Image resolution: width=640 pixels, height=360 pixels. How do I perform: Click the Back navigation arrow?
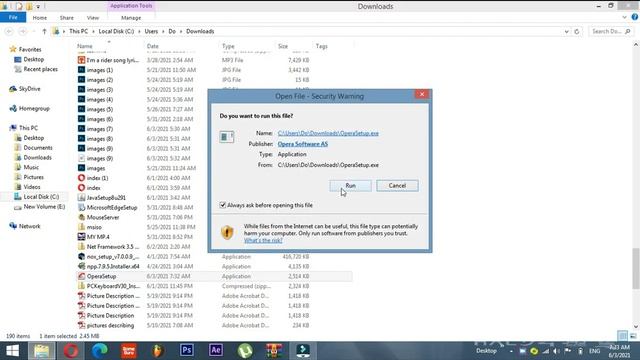(x=9, y=31)
